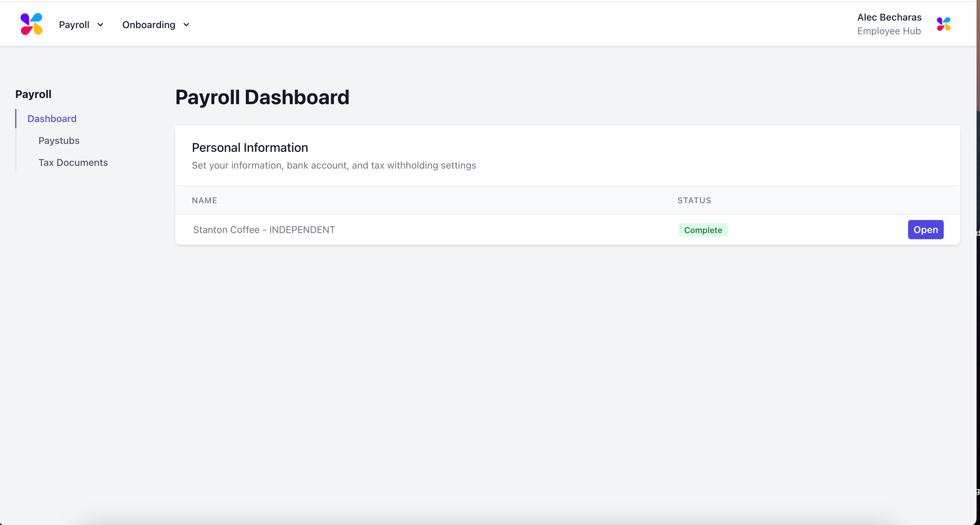Screen dimensions: 980x525
Task: Click the pinwheel logo in top-left corner
Action: (x=32, y=24)
